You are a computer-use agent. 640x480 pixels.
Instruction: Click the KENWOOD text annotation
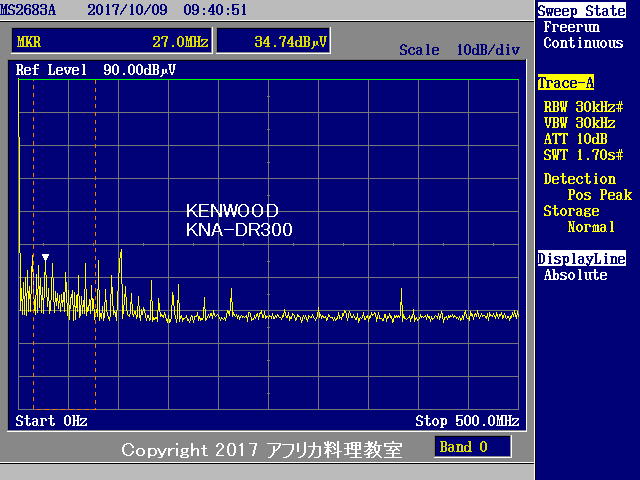point(232,211)
